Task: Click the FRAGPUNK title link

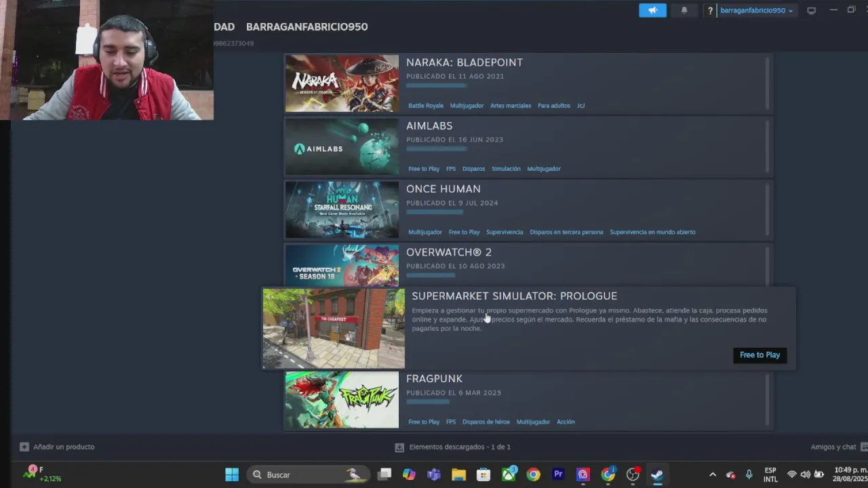Action: (x=434, y=378)
